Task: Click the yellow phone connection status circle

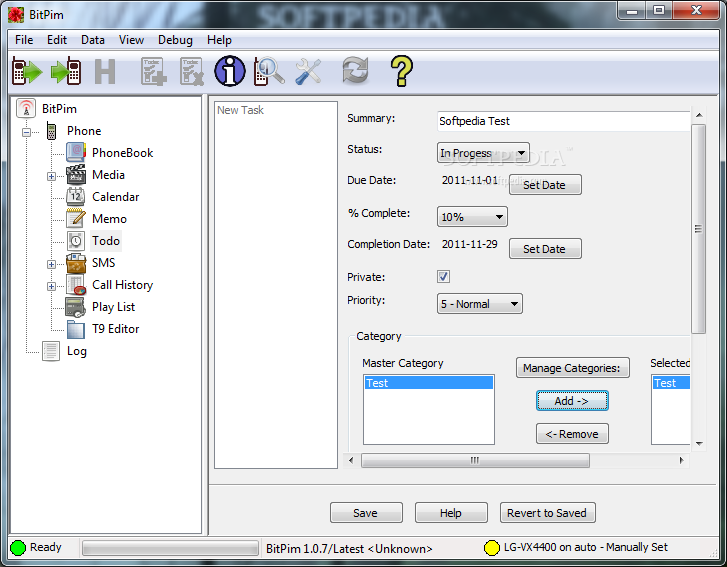Action: (491, 548)
